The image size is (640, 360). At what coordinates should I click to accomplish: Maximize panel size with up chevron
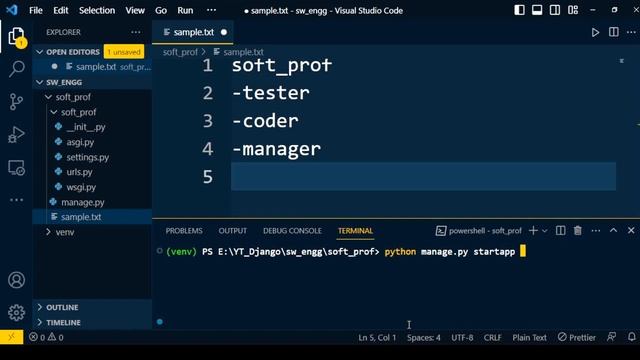(613, 231)
